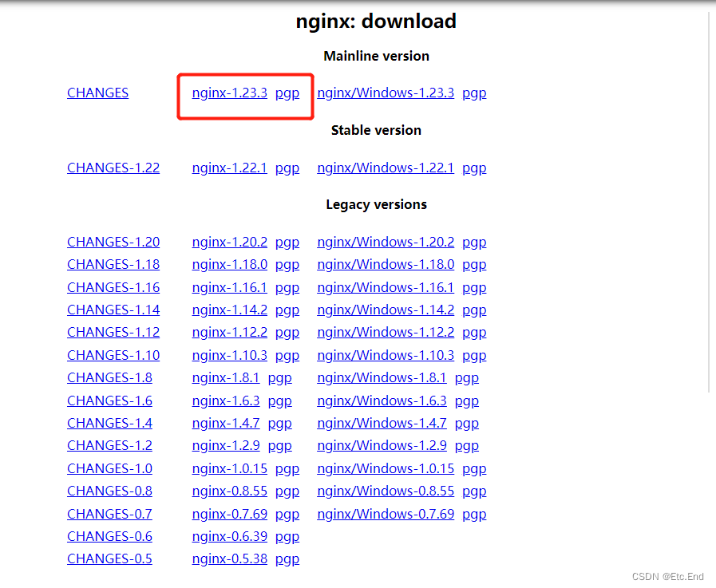The width and height of the screenshot is (716, 588).
Task: Download nginx-1.12.2 source
Action: [230, 333]
